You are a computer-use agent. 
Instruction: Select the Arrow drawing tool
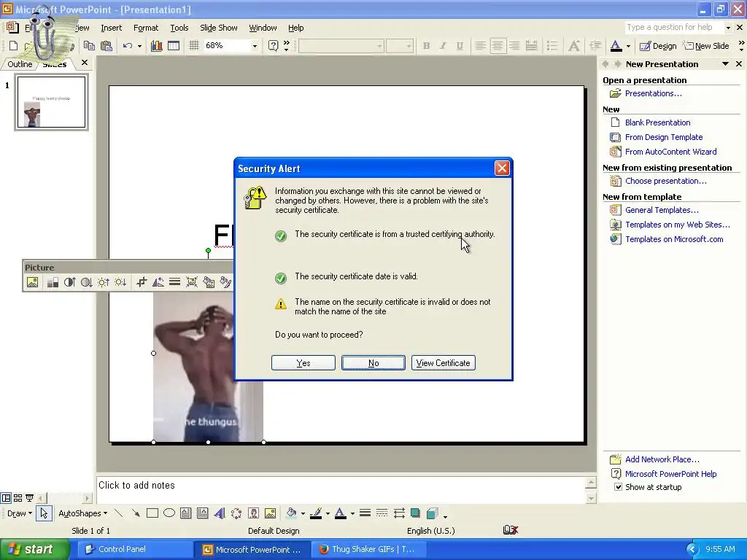click(x=136, y=513)
